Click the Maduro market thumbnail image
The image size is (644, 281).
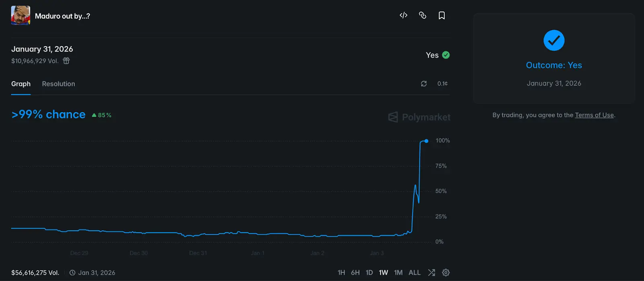(x=21, y=16)
